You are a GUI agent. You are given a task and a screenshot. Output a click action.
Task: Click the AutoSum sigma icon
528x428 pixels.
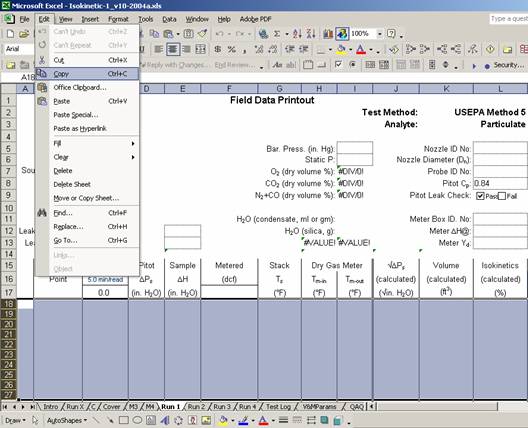pos(277,34)
